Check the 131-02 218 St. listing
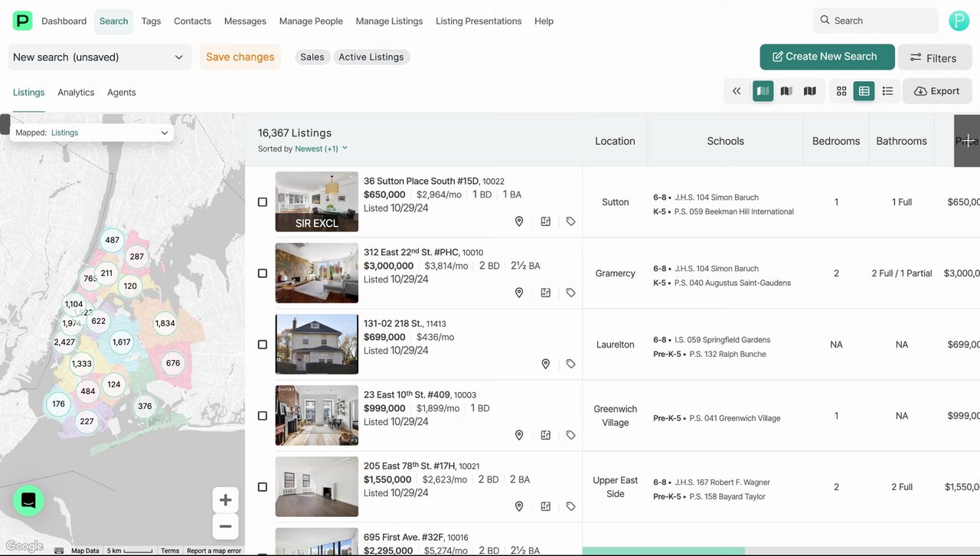 point(263,345)
